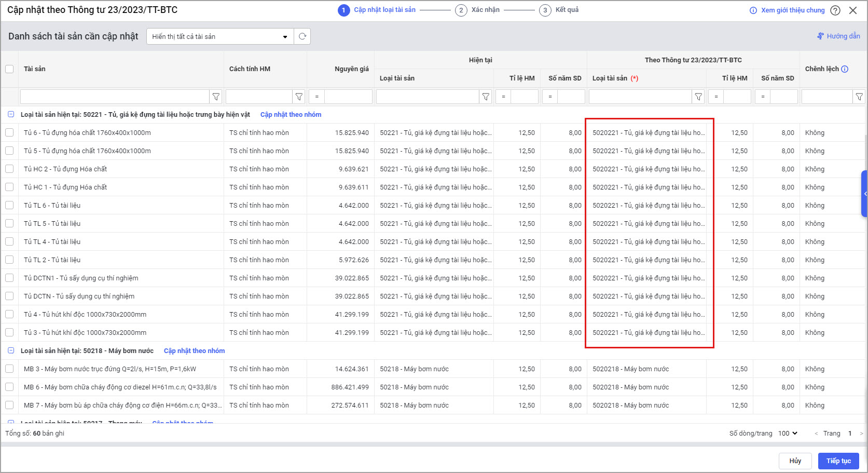Collapse the 50221 asset type group
The width and height of the screenshot is (868, 473).
click(x=11, y=115)
